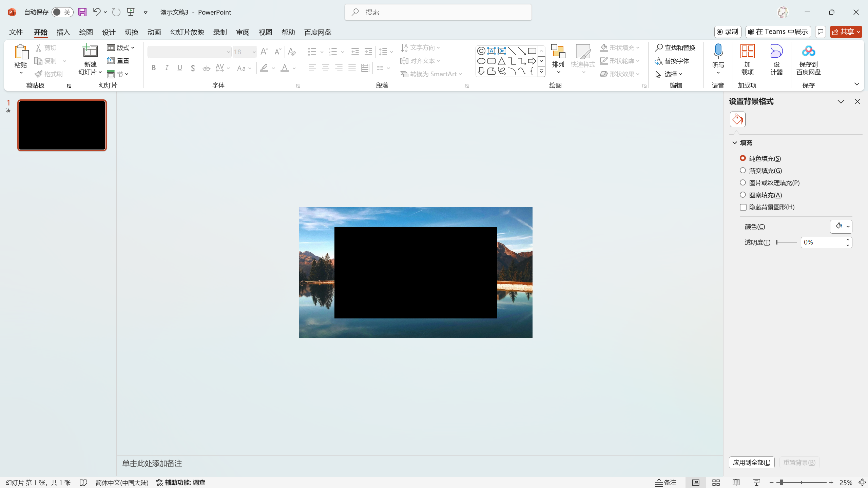Click language 简体中文(中国大陆) in status bar

coord(122,482)
